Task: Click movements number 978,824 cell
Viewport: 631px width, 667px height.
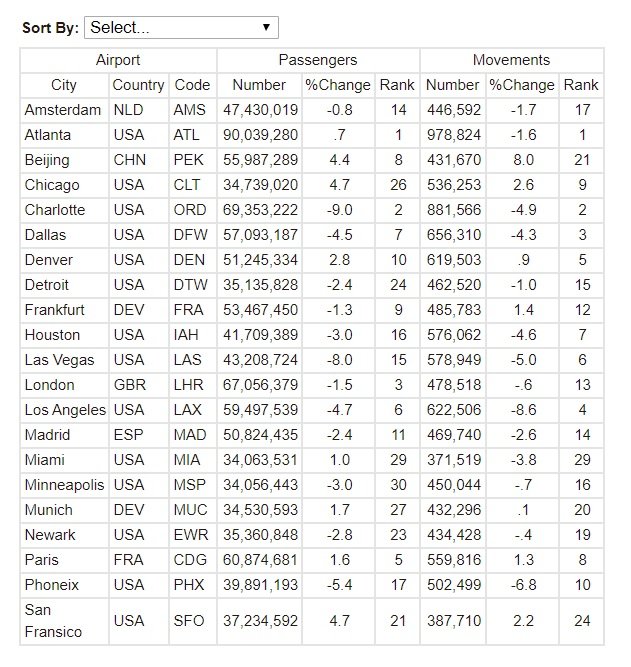Action: (453, 135)
